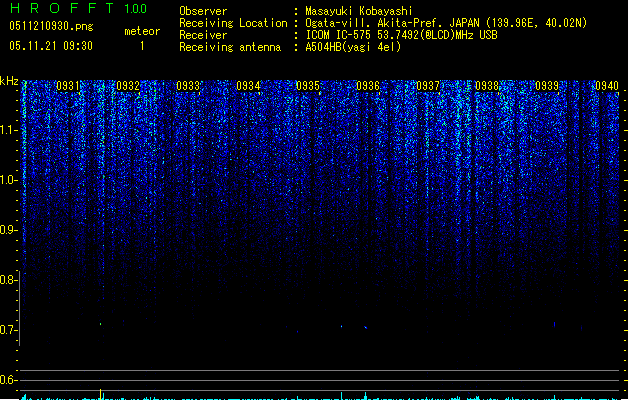Click the 0938 time marker

point(487,85)
